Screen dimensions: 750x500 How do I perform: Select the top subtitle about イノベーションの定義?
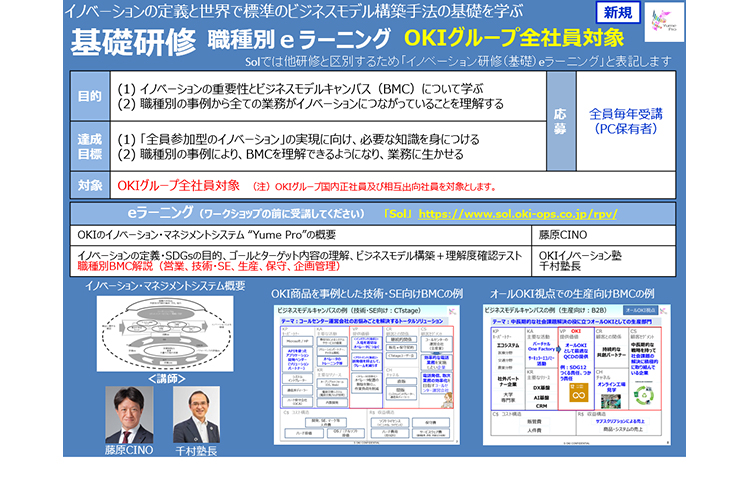click(x=294, y=11)
